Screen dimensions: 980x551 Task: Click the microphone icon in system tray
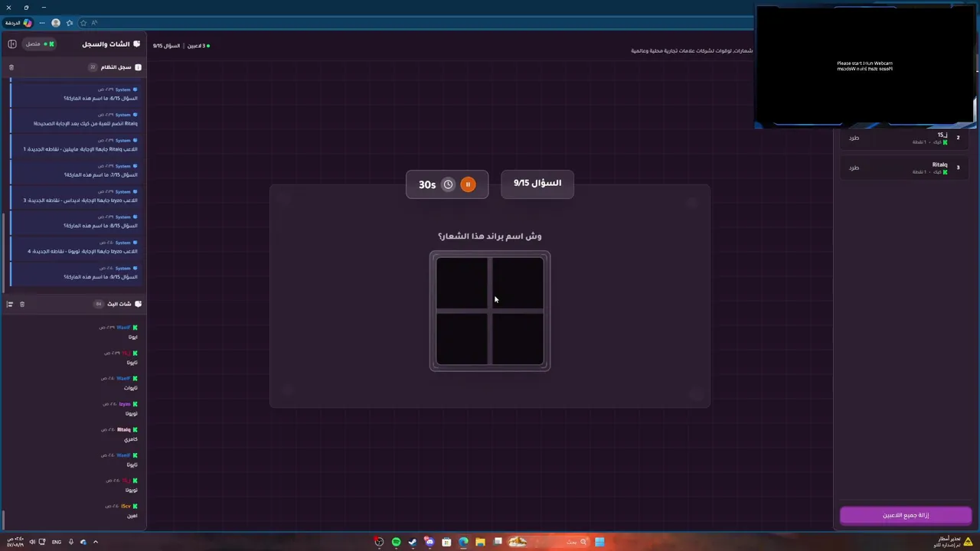(x=71, y=542)
